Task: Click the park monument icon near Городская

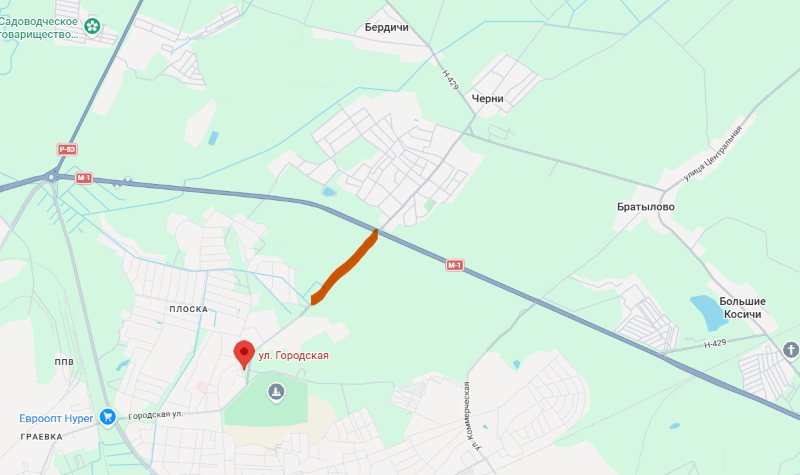Action: pos(277,392)
